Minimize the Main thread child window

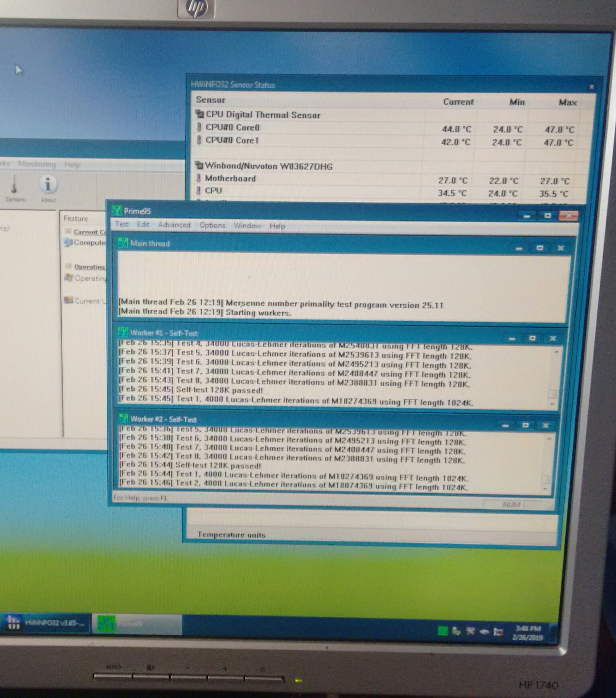(519, 248)
